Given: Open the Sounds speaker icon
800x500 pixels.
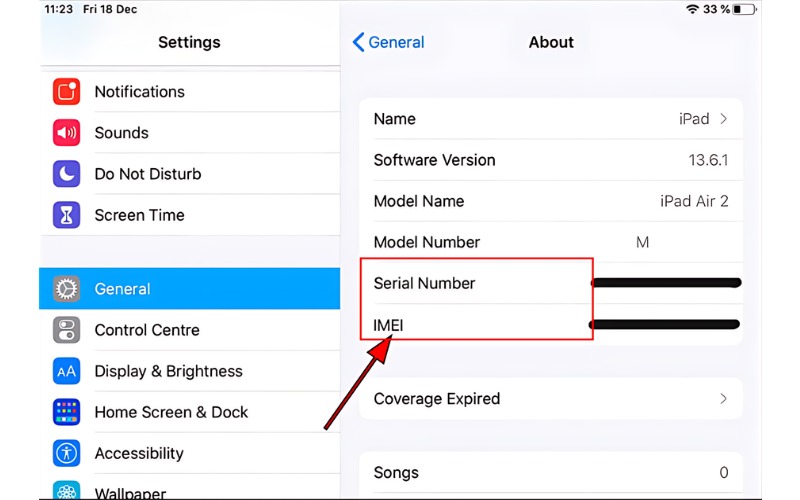Looking at the screenshot, I should click(66, 133).
